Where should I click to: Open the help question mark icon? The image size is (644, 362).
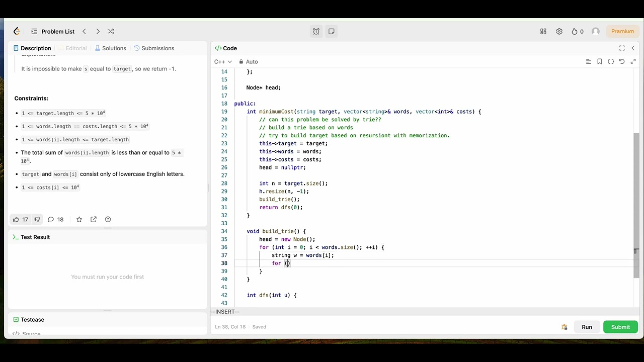coord(108,219)
